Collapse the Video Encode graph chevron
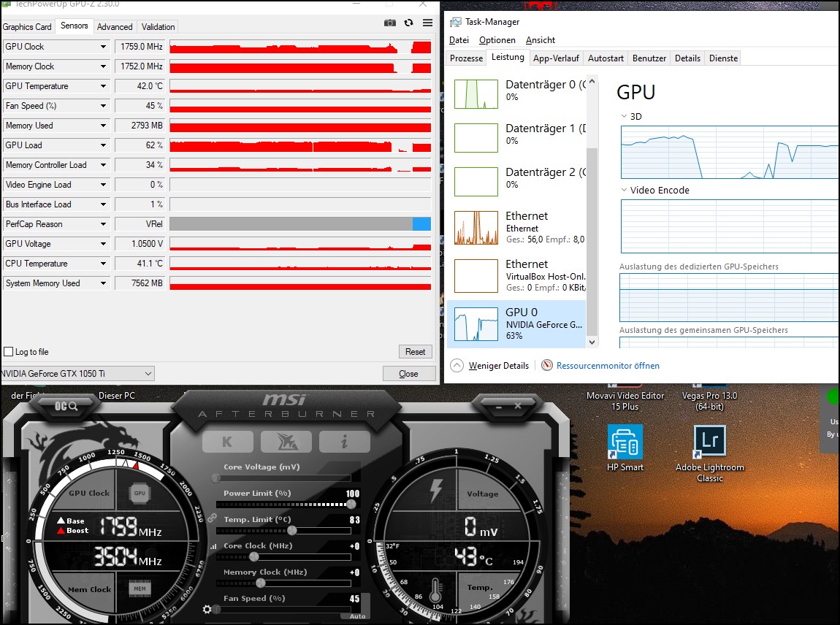Screen dimensions: 840x625 pos(624,190)
